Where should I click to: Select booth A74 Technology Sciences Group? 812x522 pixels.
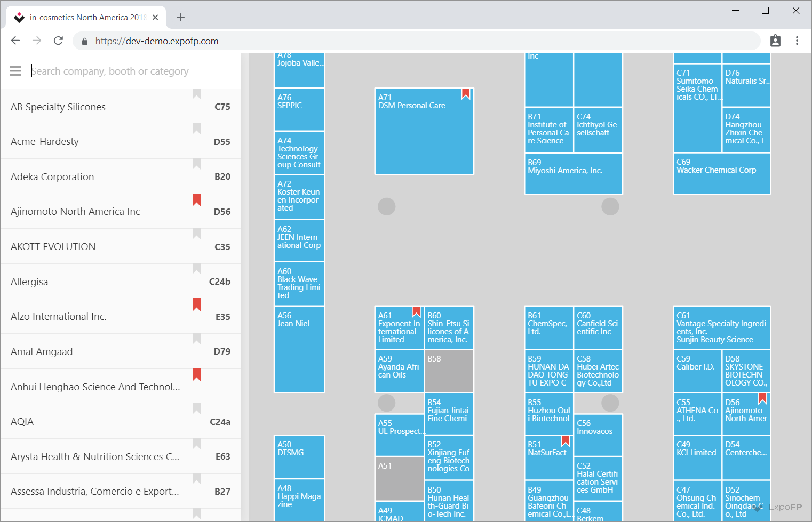click(299, 152)
